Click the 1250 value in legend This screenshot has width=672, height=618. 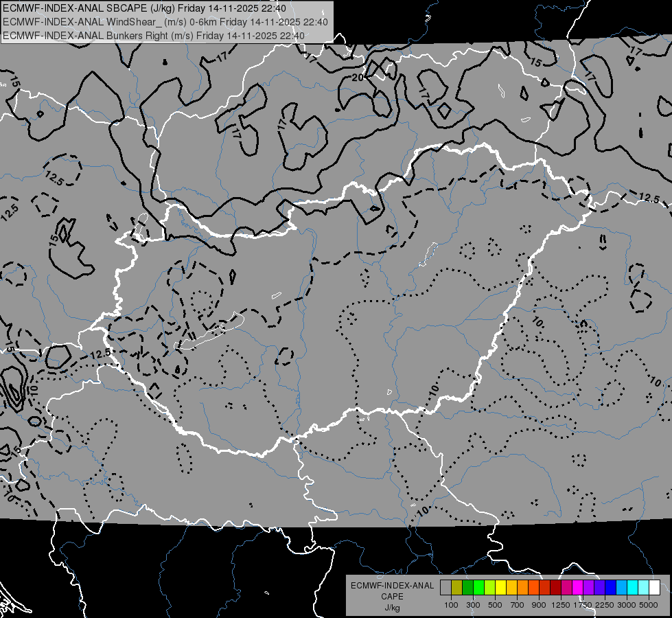[x=561, y=605]
